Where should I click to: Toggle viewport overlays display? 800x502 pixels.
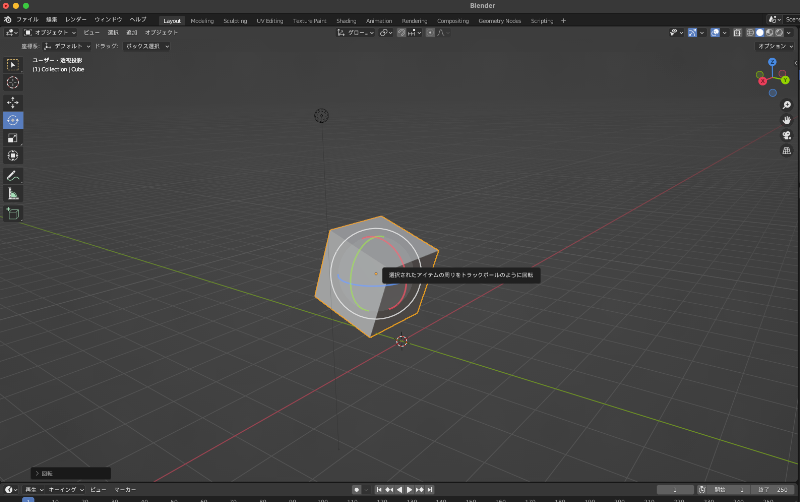coord(715,33)
